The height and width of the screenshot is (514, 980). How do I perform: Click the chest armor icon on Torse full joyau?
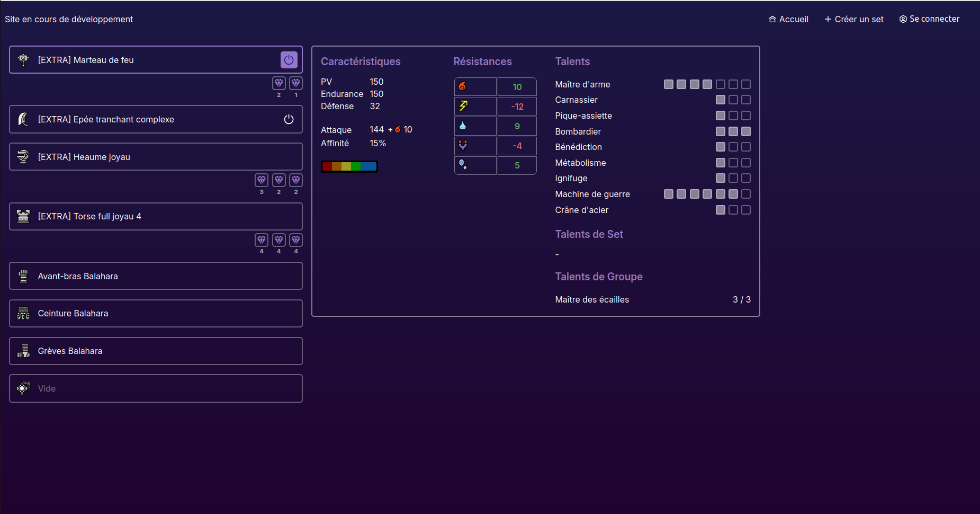(23, 216)
